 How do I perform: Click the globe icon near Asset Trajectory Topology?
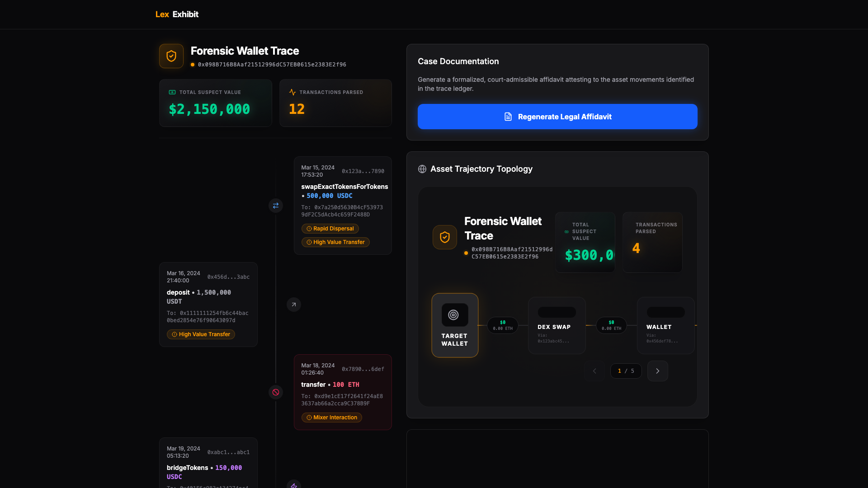(x=422, y=169)
